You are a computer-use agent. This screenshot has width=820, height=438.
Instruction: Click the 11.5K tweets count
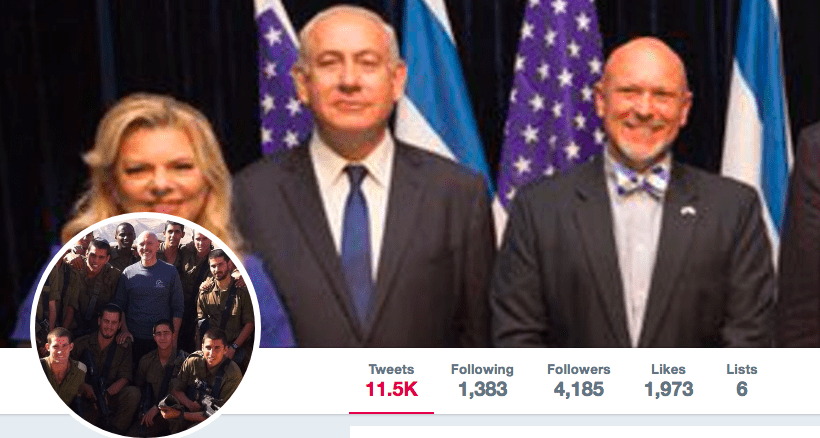pyautogui.click(x=391, y=390)
